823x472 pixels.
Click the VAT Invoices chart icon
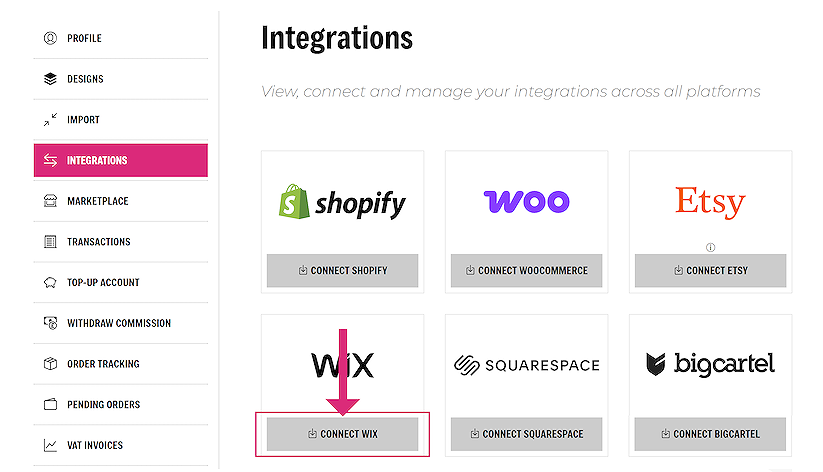[x=50, y=445]
